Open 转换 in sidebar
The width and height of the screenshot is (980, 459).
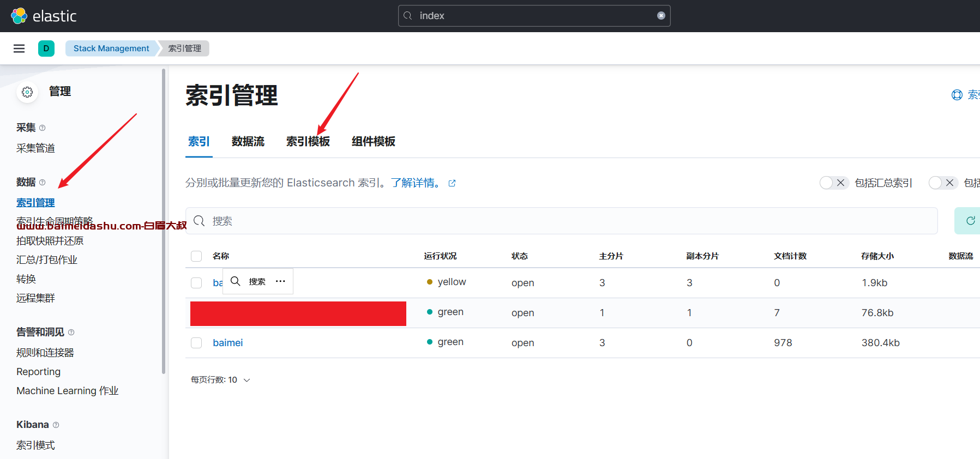pyautogui.click(x=26, y=279)
